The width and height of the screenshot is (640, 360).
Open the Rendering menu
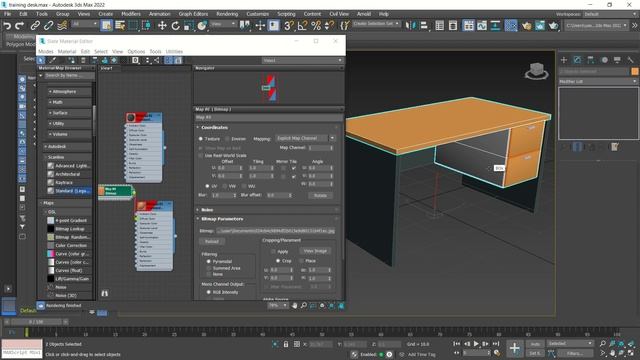[227, 14]
